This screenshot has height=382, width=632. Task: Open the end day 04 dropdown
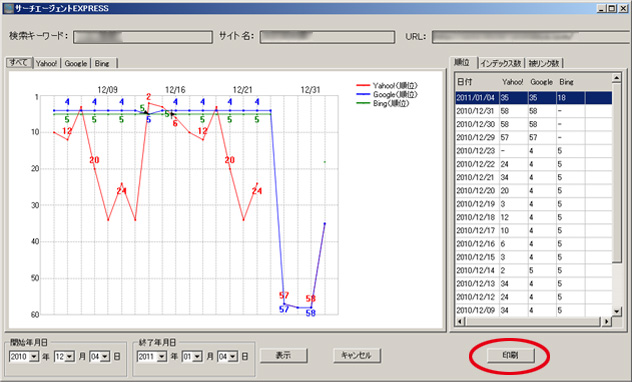(233, 357)
